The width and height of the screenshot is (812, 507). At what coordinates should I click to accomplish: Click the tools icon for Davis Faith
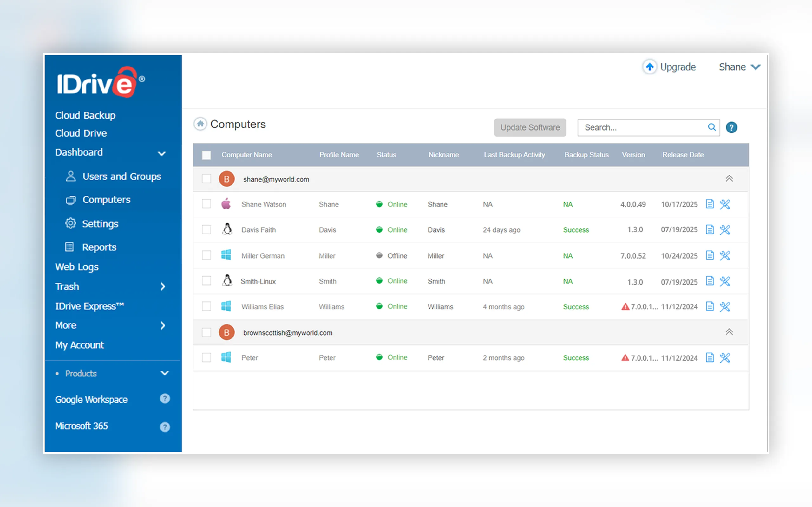(725, 230)
